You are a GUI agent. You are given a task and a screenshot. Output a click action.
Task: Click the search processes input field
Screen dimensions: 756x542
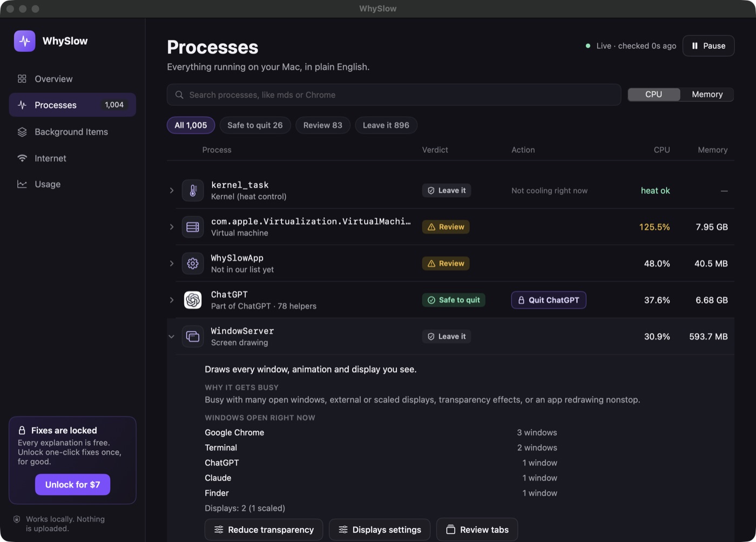click(x=394, y=95)
